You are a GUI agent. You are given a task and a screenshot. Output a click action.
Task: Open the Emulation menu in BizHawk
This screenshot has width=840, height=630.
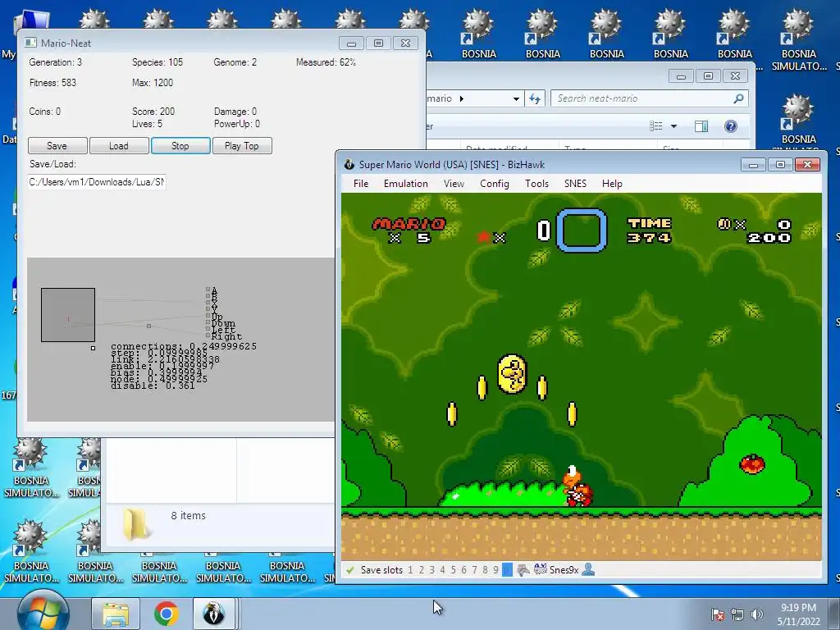[405, 184]
